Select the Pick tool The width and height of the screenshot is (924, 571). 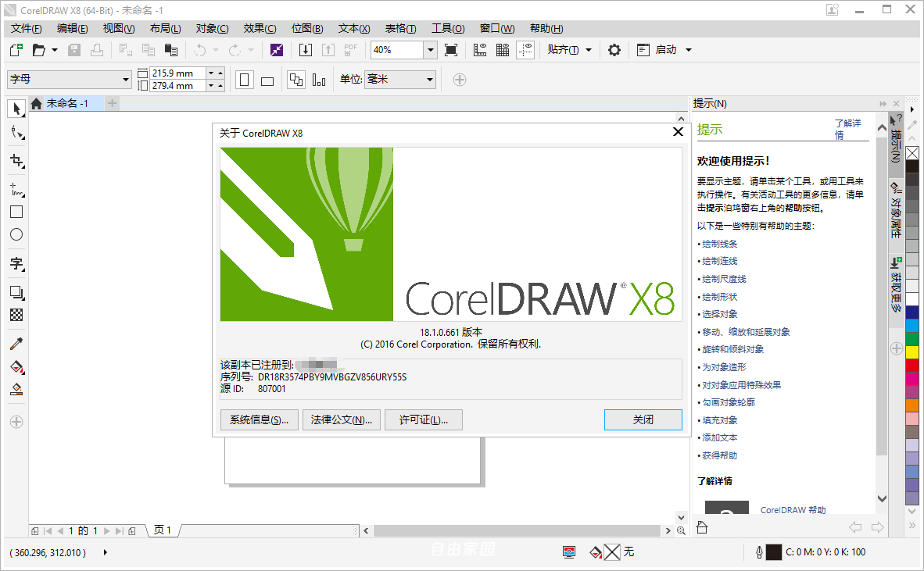click(16, 109)
